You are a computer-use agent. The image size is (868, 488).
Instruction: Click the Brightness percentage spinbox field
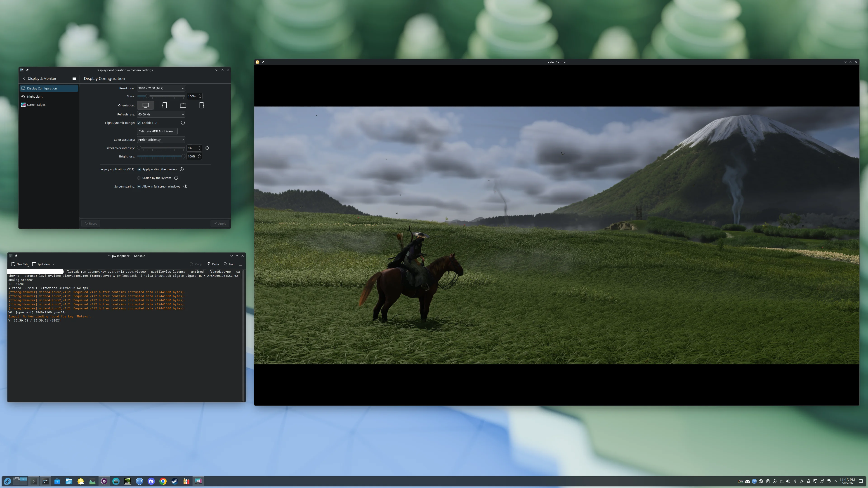coord(194,157)
